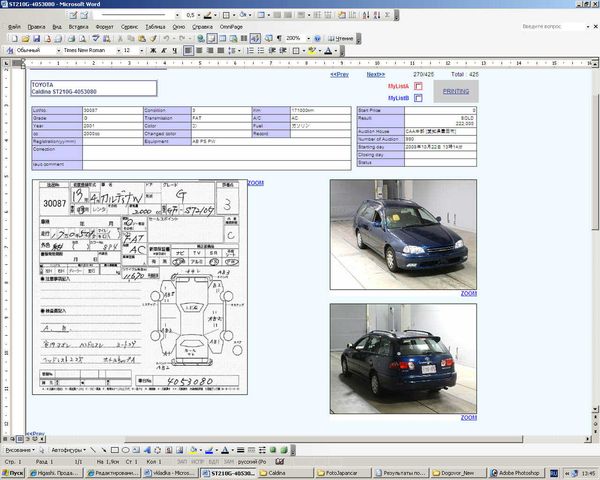Screen dimensions: 600x480
Task: Open the Правка menu
Action: point(36,27)
